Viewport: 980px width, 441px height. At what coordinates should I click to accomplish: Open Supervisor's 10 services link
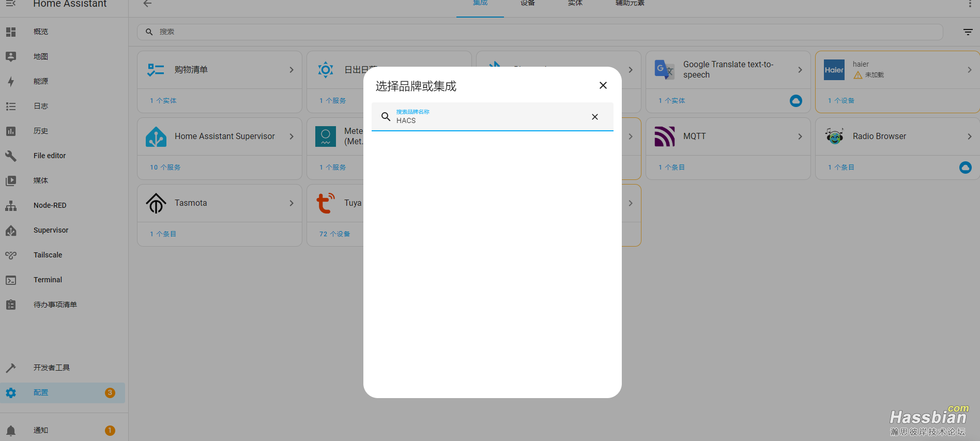point(165,168)
